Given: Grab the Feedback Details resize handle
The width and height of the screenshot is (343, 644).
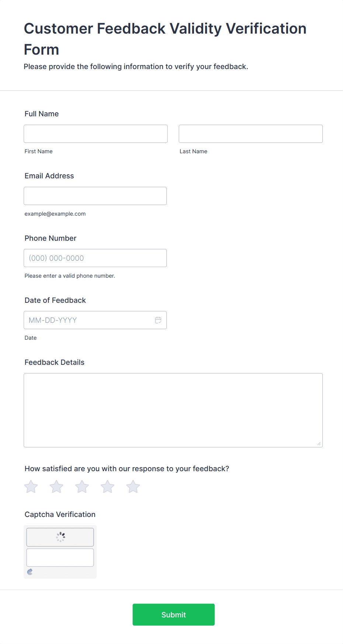Looking at the screenshot, I should tap(319, 443).
